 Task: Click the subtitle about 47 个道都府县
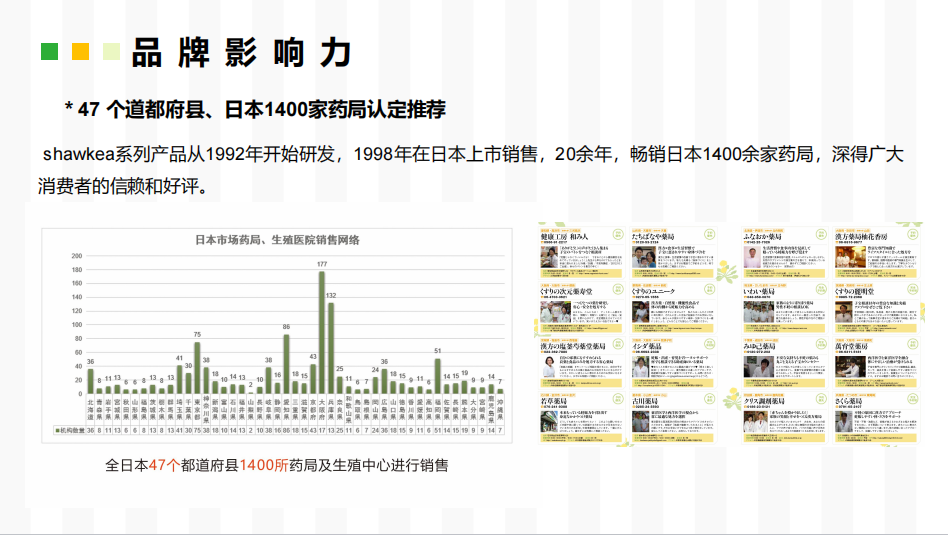tap(255, 110)
